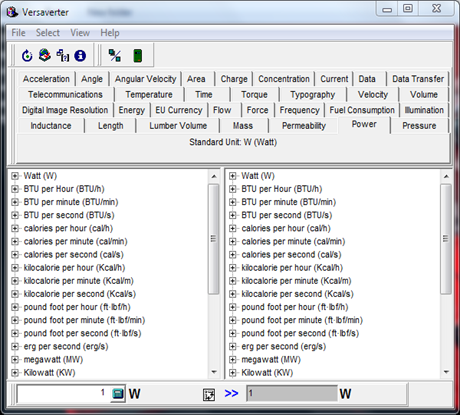The width and height of the screenshot is (460, 415).
Task: Switch to the Force tab
Action: click(x=257, y=110)
